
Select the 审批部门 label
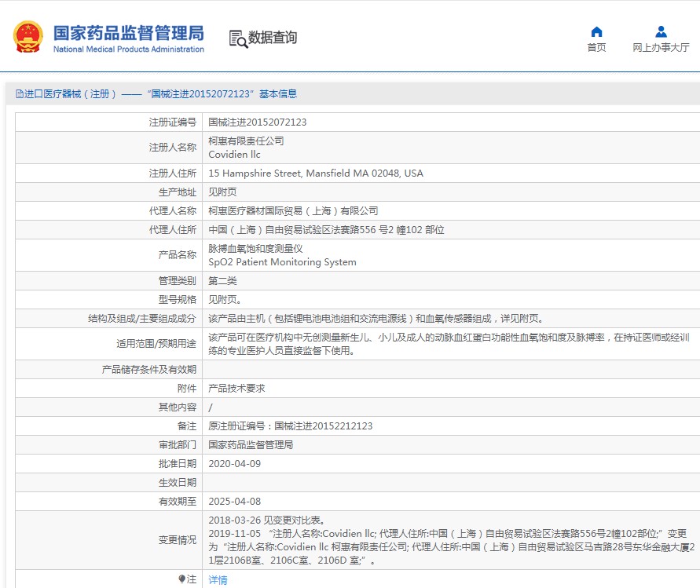coord(178,445)
